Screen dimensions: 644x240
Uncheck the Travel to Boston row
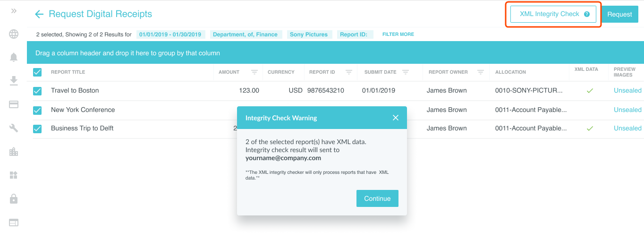(x=37, y=91)
